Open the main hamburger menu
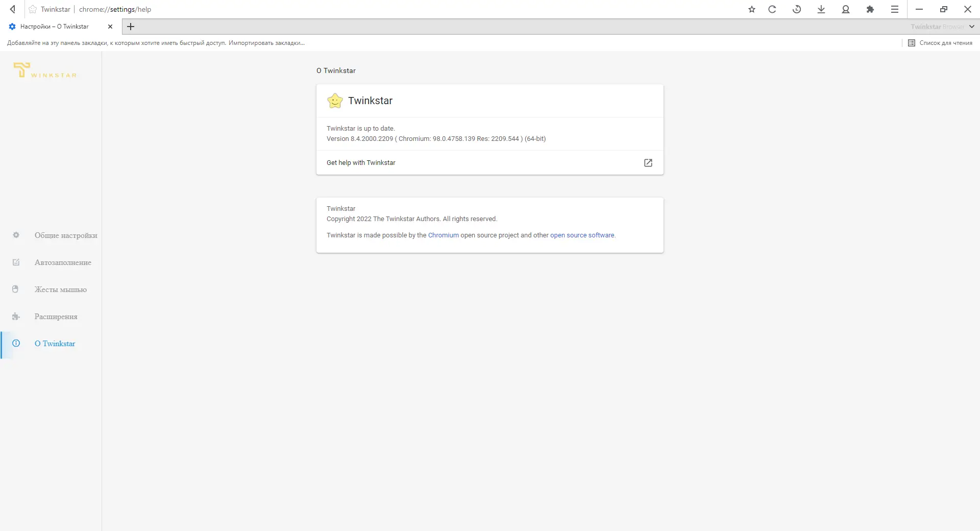 coord(895,9)
